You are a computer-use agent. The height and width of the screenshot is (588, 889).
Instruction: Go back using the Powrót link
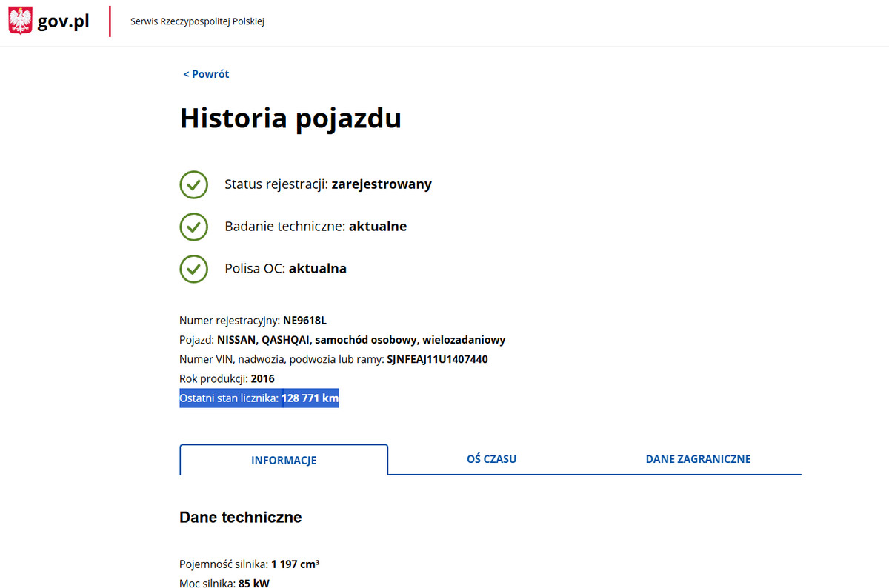206,74
